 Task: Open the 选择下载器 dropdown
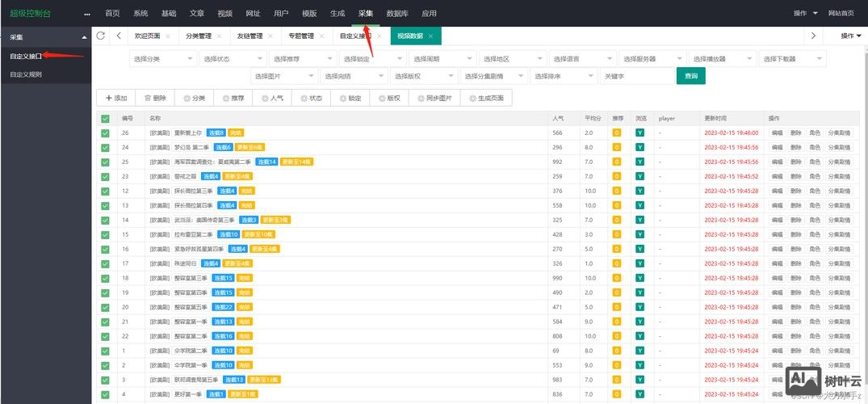click(792, 59)
